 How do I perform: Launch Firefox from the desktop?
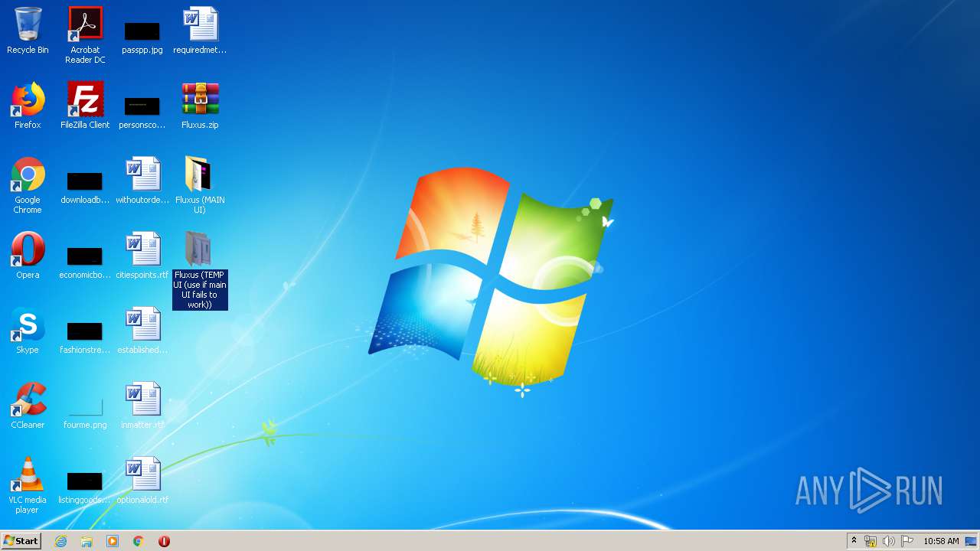[x=28, y=106]
